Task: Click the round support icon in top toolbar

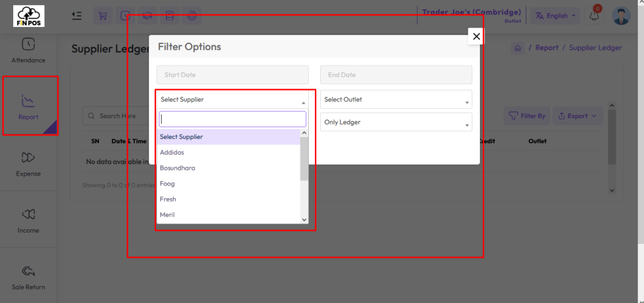Action: [191, 16]
